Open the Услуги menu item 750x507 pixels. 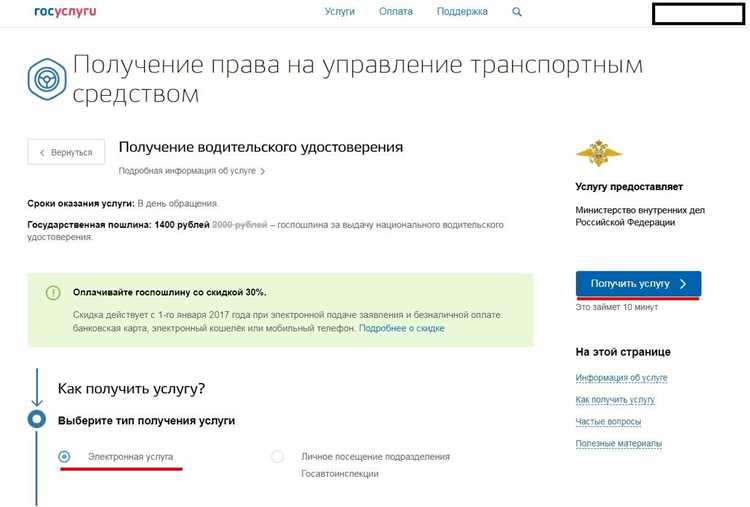(x=340, y=11)
